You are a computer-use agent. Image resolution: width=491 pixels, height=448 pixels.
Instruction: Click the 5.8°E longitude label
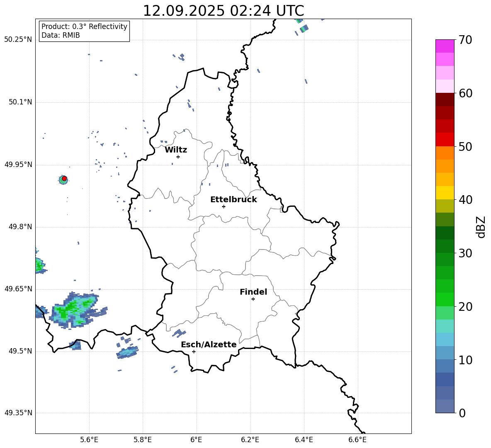(143, 440)
